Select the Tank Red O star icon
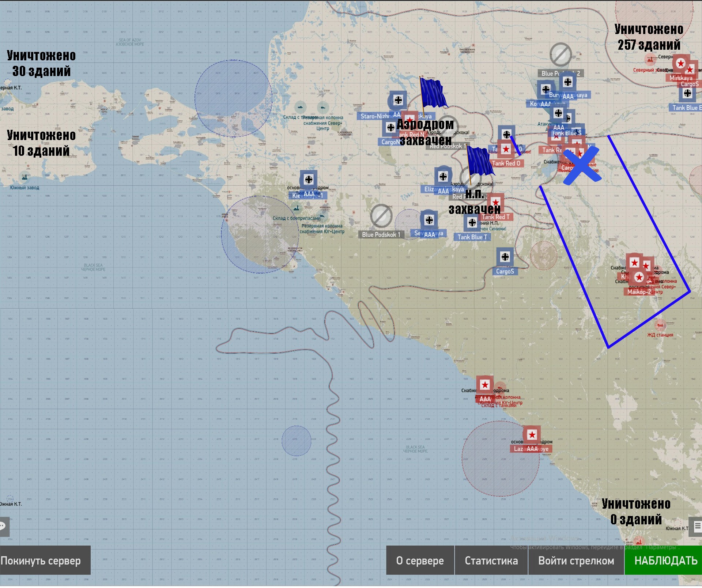This screenshot has width=702, height=588. 506,149
